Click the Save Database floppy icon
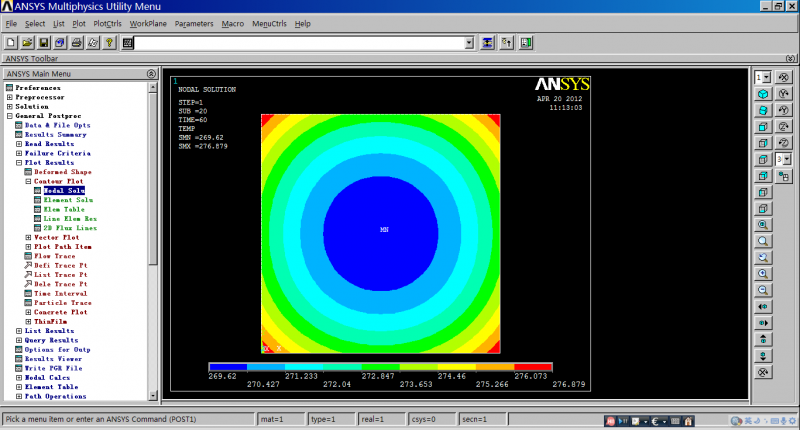The image size is (800, 430). click(x=43, y=43)
